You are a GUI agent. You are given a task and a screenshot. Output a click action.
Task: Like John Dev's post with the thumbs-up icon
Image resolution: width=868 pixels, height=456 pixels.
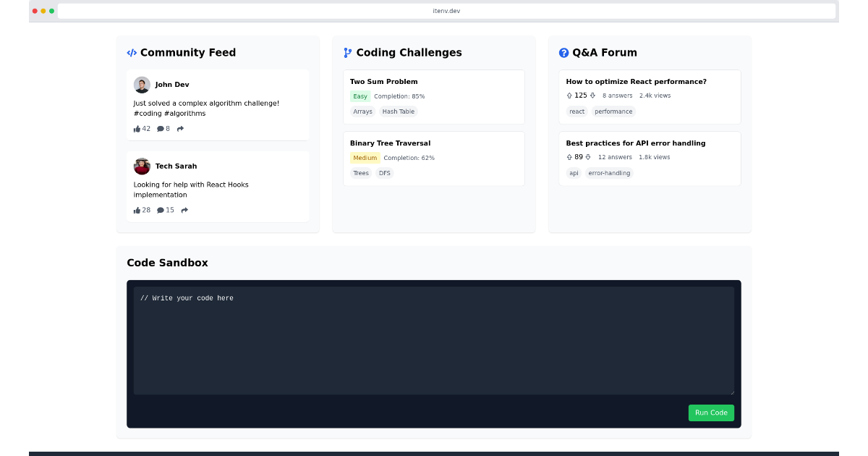click(137, 128)
